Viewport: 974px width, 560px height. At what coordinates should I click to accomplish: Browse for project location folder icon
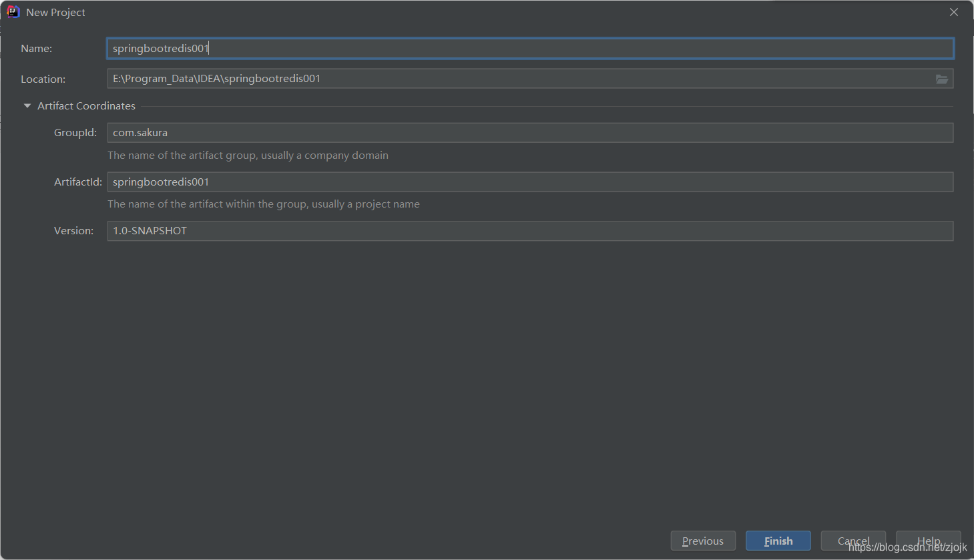point(941,79)
